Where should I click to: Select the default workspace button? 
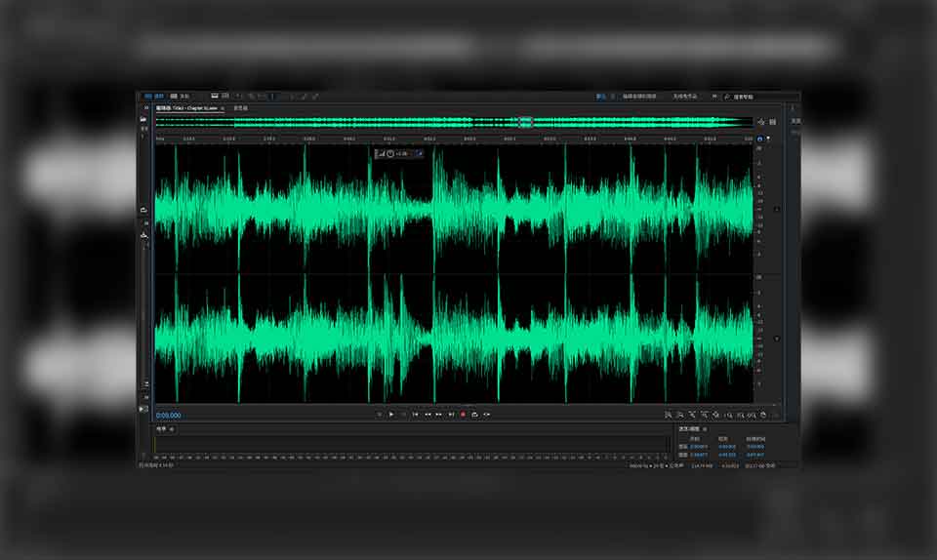point(600,97)
